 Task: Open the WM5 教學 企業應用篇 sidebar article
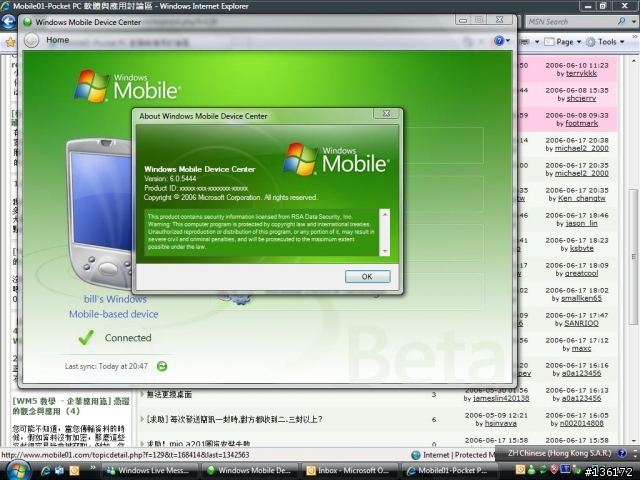[x=71, y=406]
